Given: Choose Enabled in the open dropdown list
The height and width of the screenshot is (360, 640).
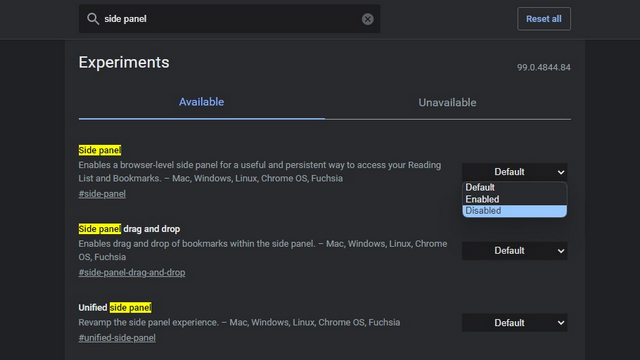Looking at the screenshot, I should [514, 199].
